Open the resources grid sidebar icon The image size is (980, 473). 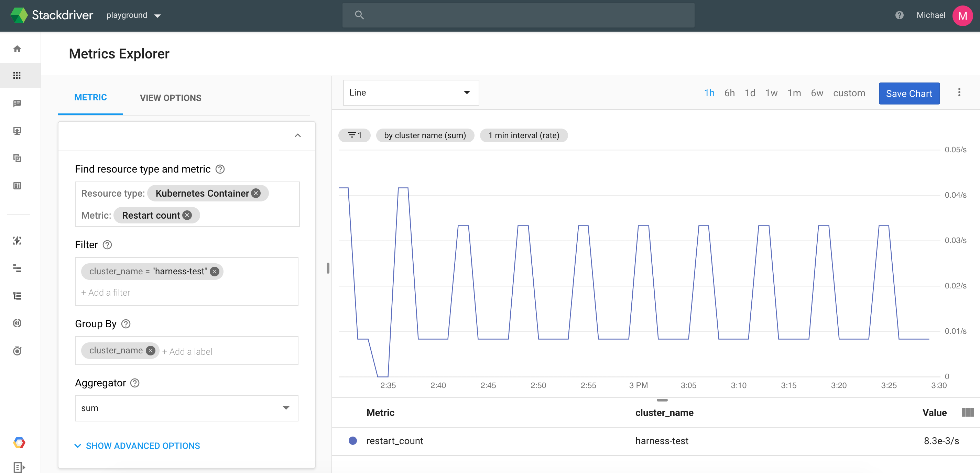click(x=17, y=75)
